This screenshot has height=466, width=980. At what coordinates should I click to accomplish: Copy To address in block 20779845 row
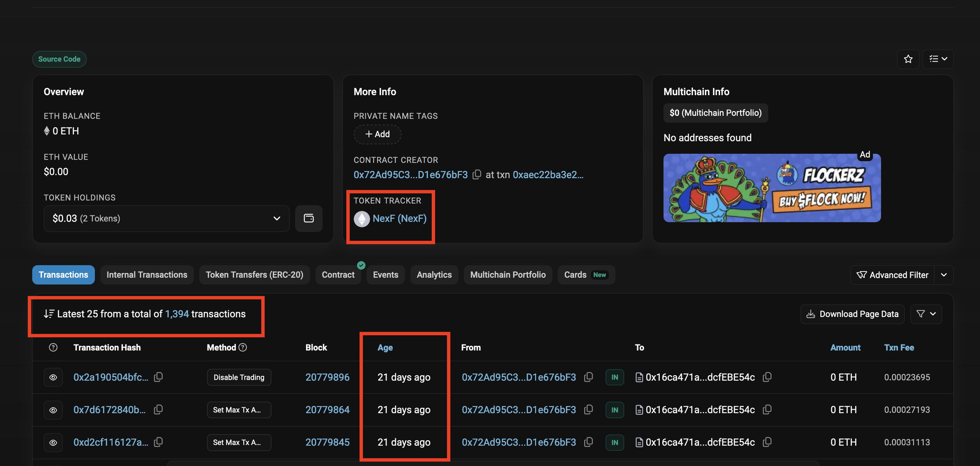pos(767,442)
